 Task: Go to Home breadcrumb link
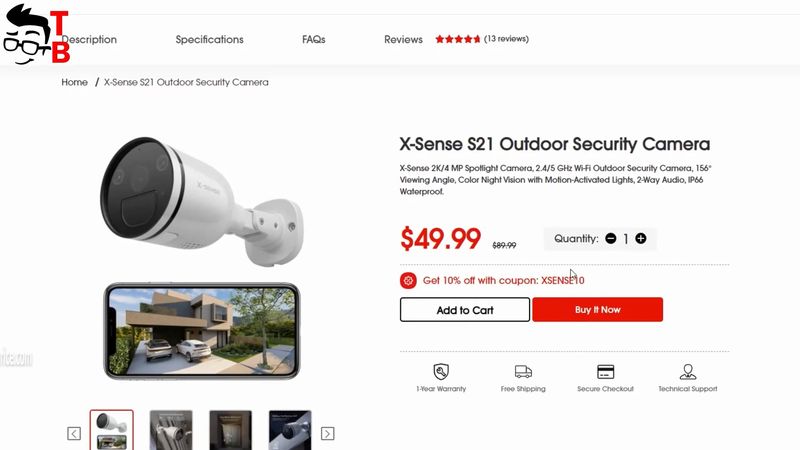(74, 82)
